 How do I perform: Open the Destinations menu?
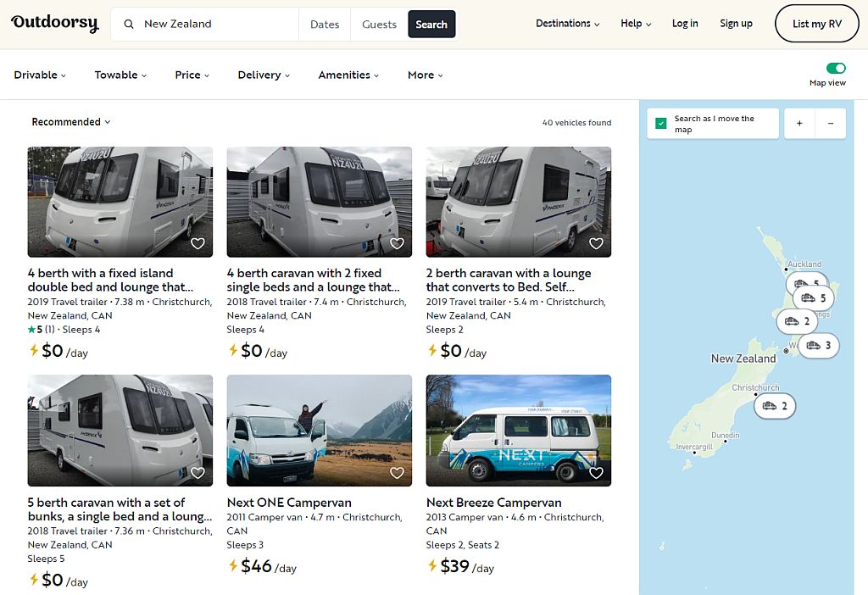[567, 24]
